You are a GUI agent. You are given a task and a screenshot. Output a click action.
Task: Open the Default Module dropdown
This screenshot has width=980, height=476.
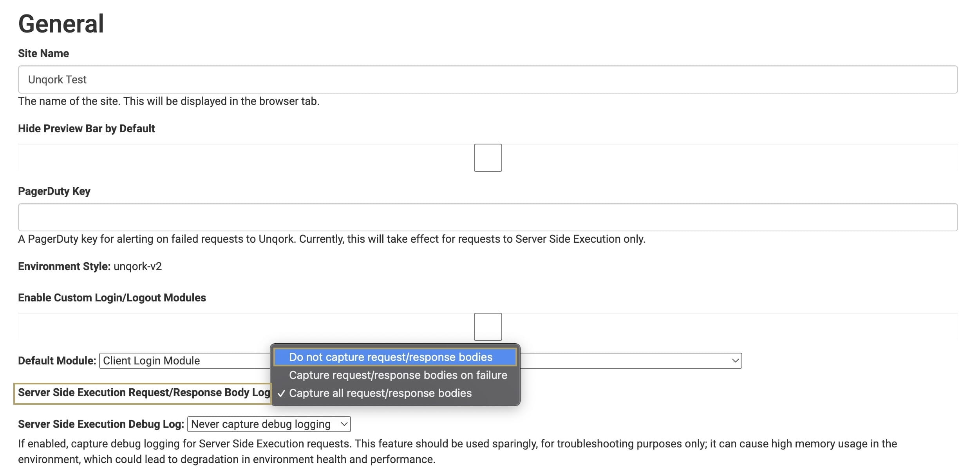420,361
